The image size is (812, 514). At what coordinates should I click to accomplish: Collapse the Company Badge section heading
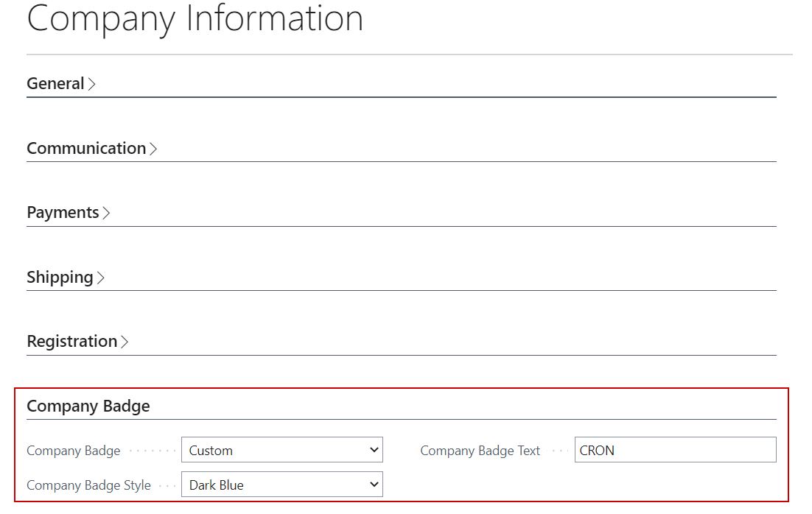[x=88, y=406]
